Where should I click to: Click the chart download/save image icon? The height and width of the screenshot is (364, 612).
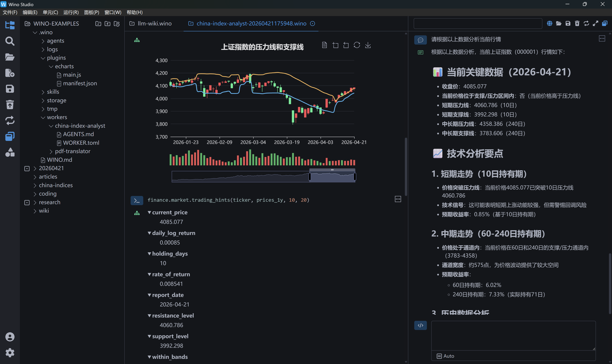tap(368, 45)
